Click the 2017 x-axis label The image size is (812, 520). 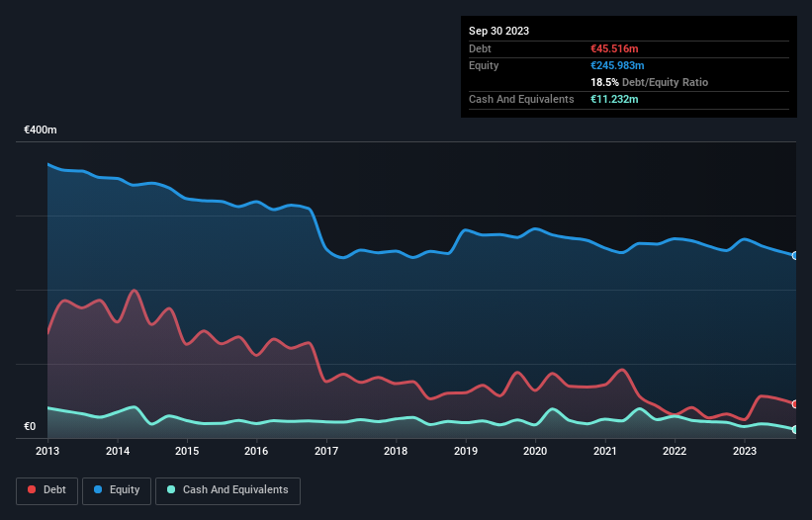(x=326, y=451)
